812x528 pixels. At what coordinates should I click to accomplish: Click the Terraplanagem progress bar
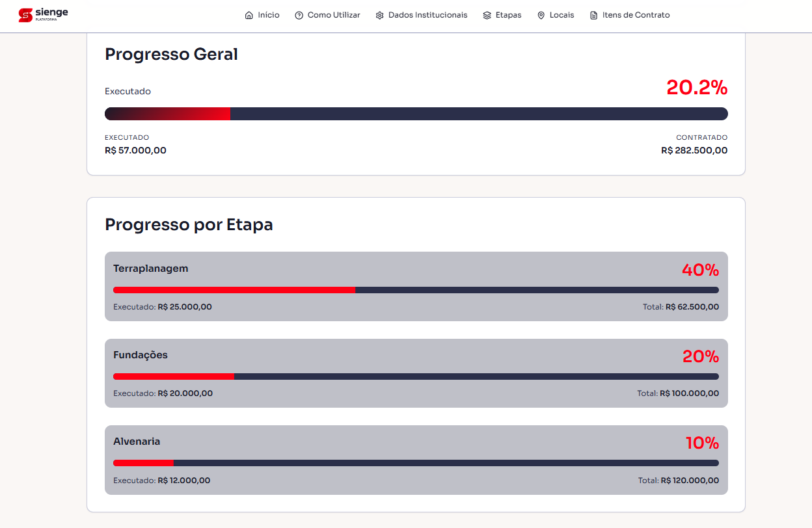point(416,290)
